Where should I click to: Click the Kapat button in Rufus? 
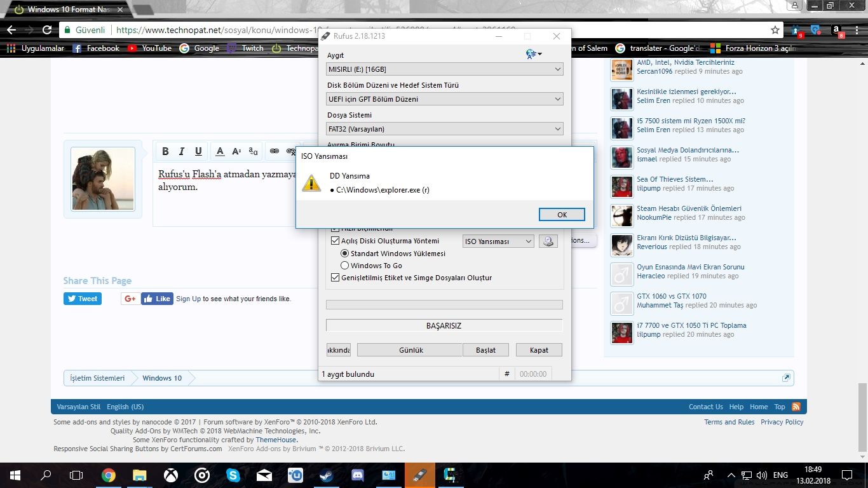click(x=538, y=350)
